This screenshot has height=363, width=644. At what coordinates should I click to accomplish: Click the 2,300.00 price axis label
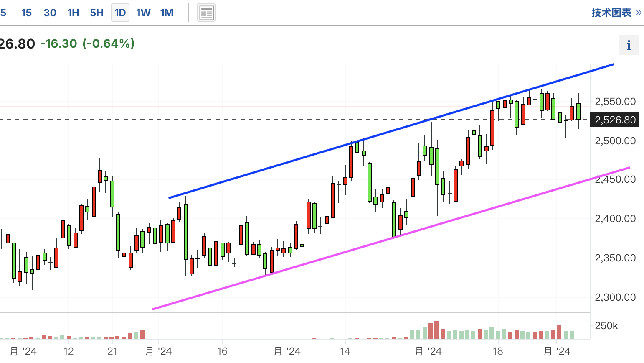pos(615,297)
